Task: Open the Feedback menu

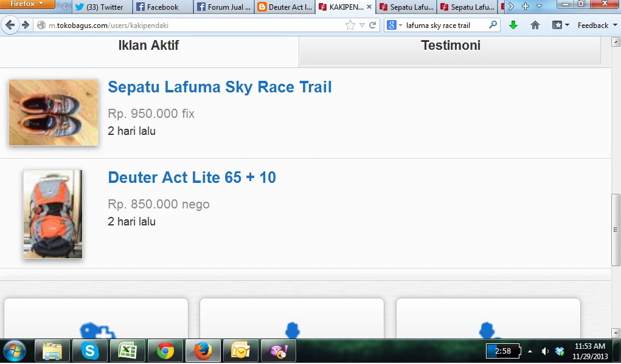Action: 597,26
